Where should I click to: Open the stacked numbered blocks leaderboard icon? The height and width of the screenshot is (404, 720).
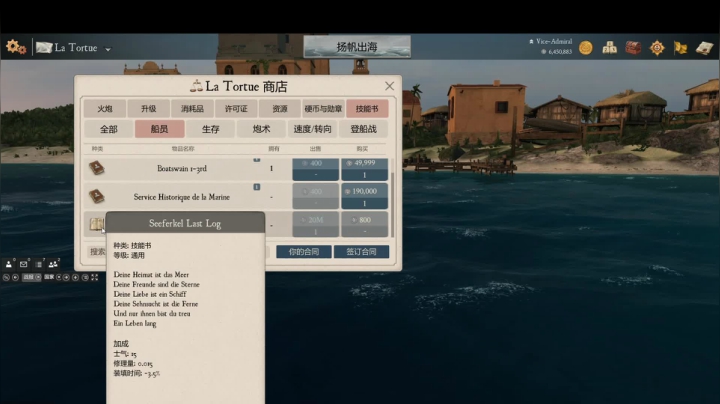(x=609, y=48)
